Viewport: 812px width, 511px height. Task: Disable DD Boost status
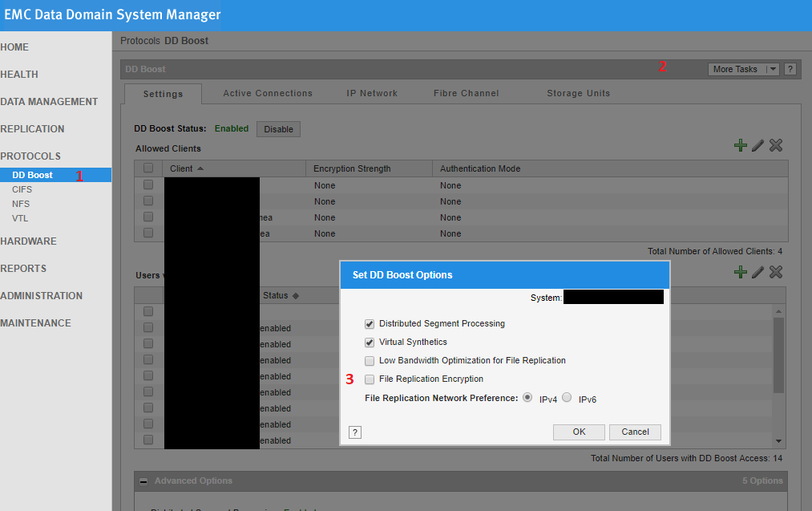point(278,128)
